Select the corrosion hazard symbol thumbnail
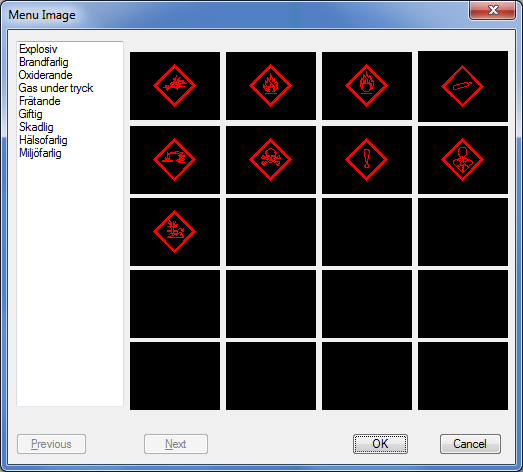523x472 pixels. pos(175,160)
